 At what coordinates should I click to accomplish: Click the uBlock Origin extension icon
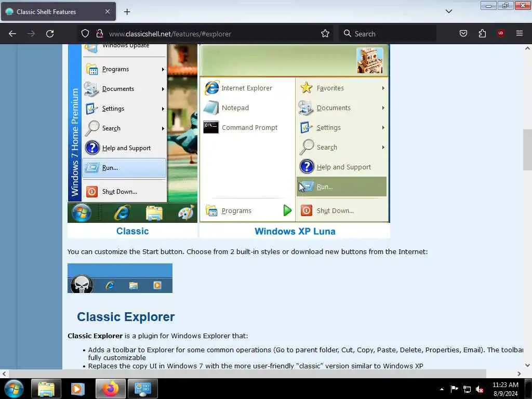(x=501, y=33)
